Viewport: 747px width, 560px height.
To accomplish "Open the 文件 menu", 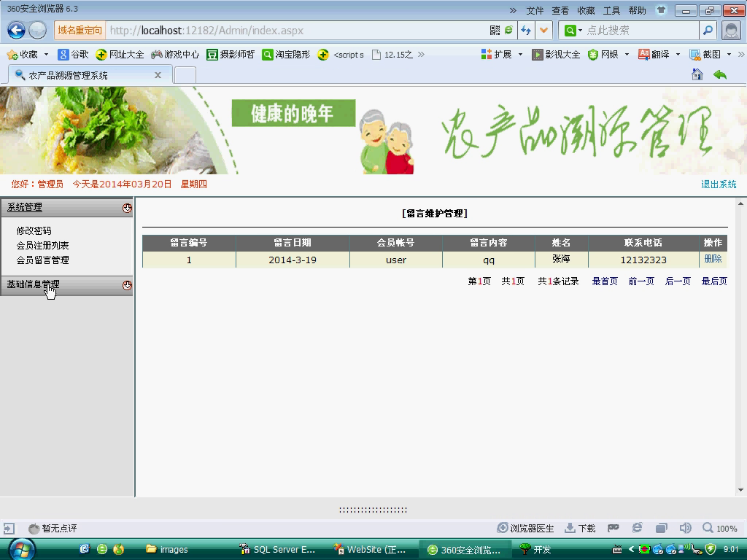I will tap(535, 10).
